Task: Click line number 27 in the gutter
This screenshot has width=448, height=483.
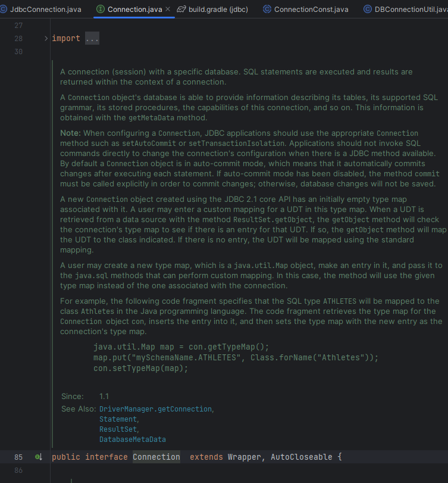Action: 18,25
